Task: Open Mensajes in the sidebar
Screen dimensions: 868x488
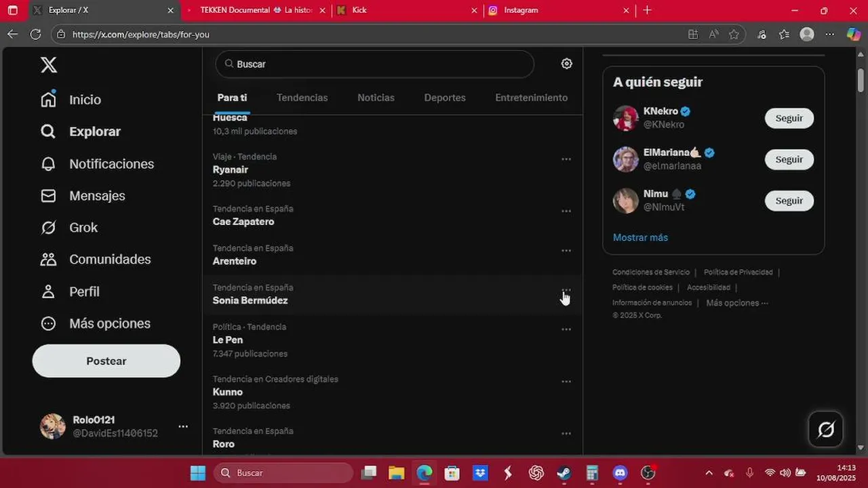Action: pyautogui.click(x=83, y=196)
